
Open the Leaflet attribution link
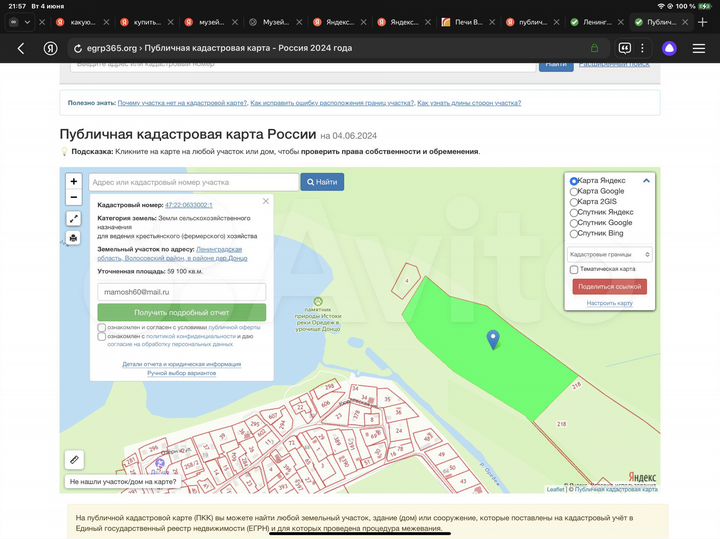tap(555, 489)
